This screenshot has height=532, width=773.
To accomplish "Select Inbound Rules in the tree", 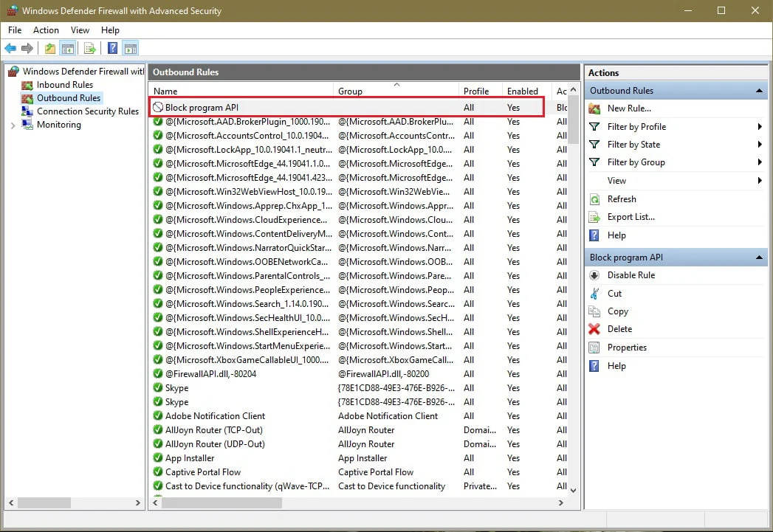I will (64, 85).
